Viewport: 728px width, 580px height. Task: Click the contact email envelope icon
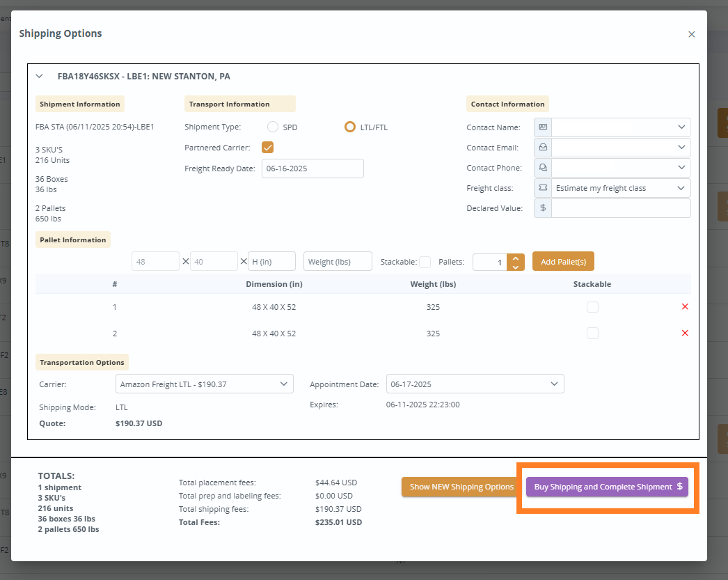[543, 148]
